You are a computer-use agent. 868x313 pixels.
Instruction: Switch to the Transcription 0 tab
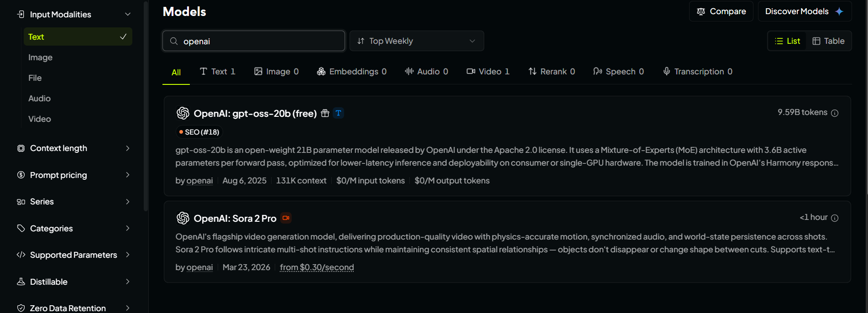click(698, 72)
